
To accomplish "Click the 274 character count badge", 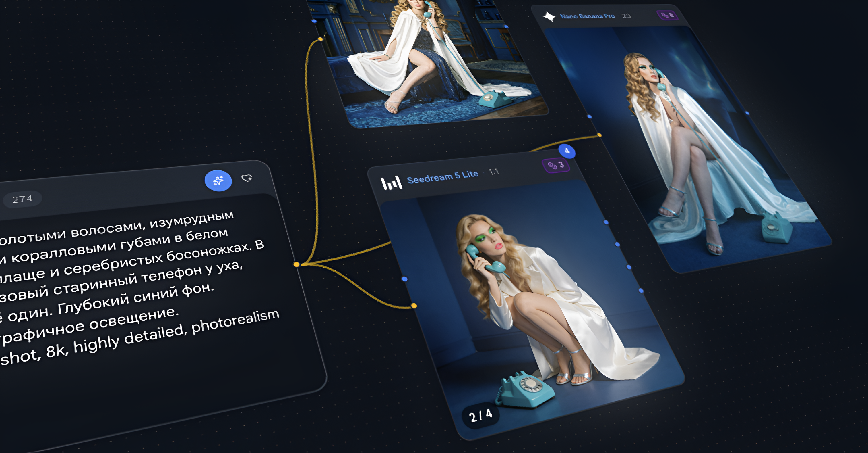I will coord(22,199).
